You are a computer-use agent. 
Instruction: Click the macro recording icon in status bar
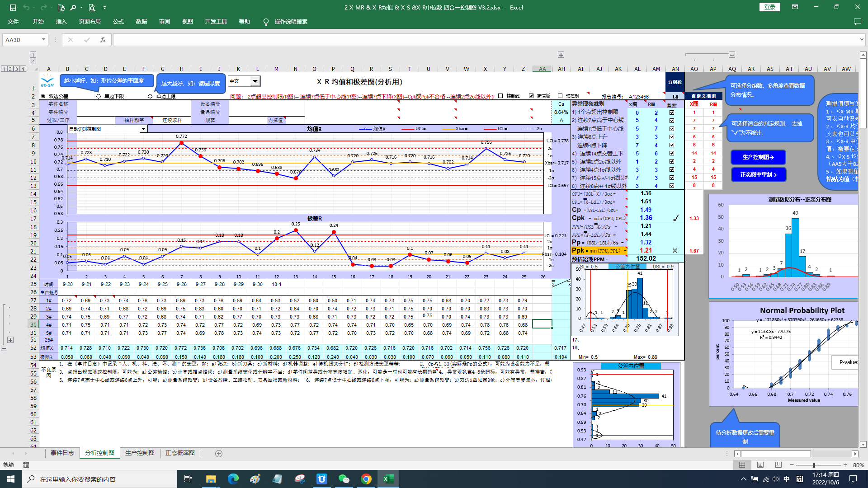pos(26,465)
